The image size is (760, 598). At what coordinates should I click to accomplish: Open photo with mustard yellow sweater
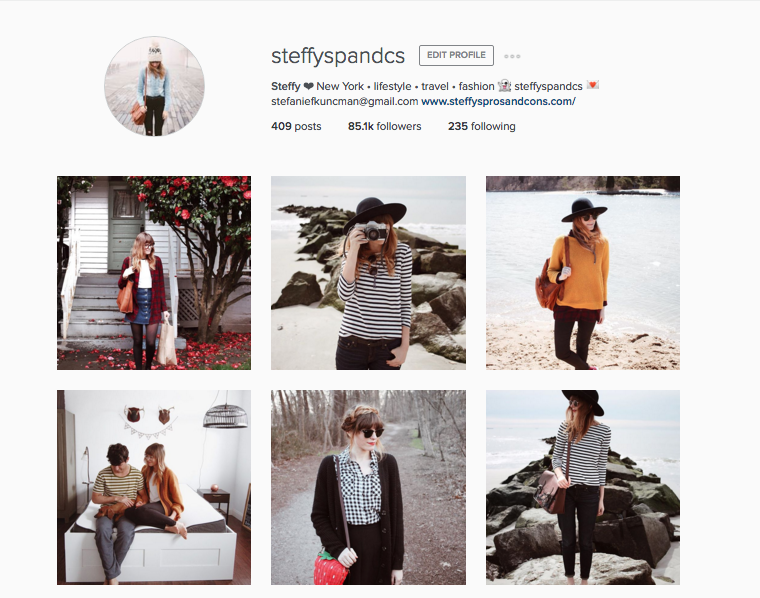[583, 273]
